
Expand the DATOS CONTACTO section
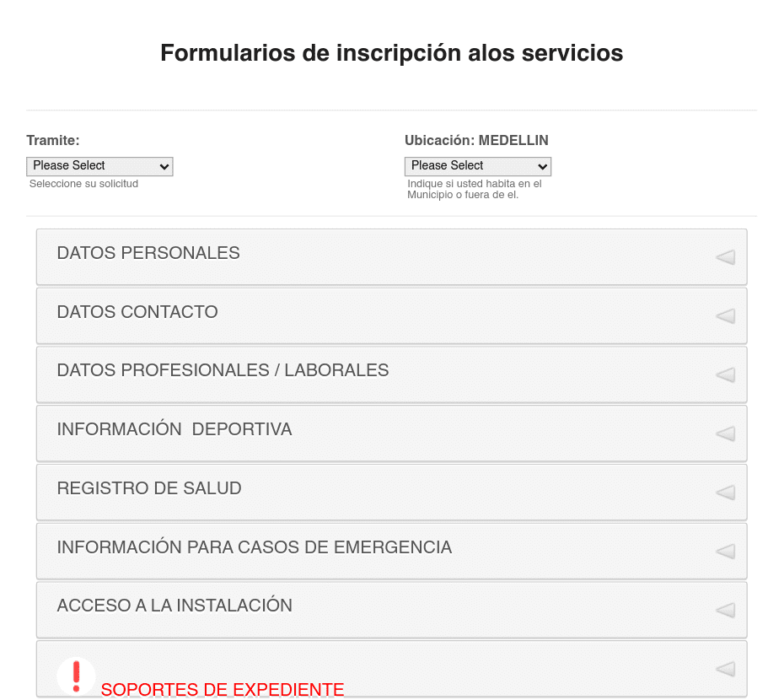391,315
